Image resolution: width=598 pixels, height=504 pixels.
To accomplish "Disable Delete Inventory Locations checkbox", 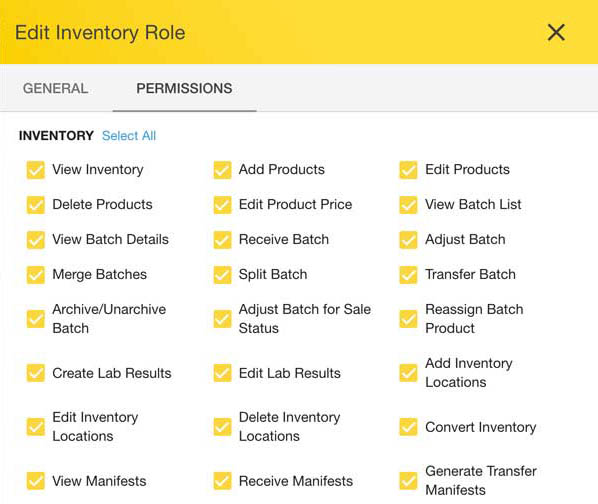I will (222, 427).
